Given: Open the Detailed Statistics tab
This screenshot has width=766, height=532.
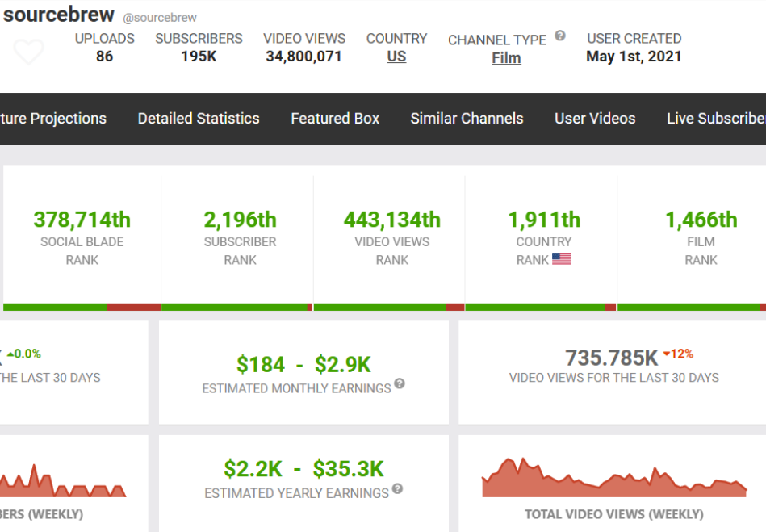Looking at the screenshot, I should [x=199, y=119].
